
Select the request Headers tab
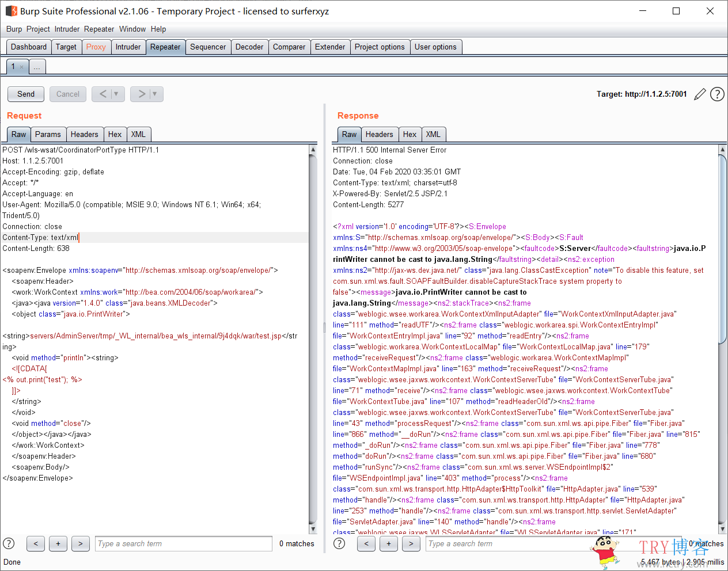85,134
